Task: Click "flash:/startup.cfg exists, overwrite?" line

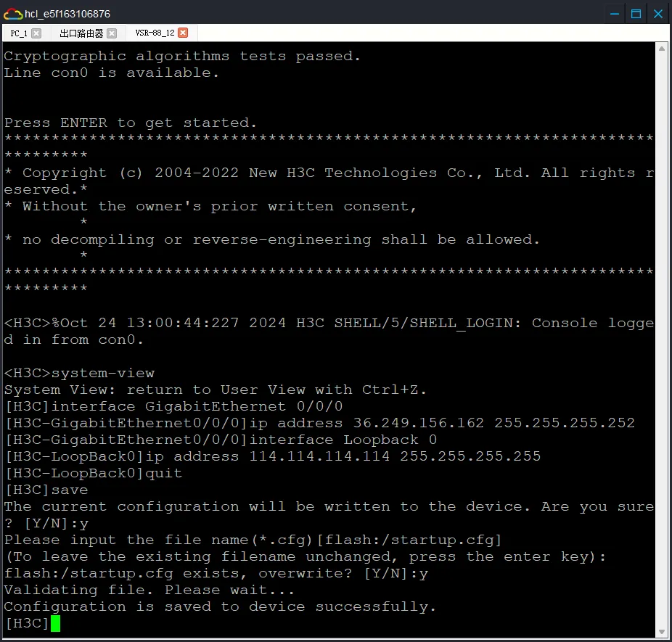Action: point(216,574)
